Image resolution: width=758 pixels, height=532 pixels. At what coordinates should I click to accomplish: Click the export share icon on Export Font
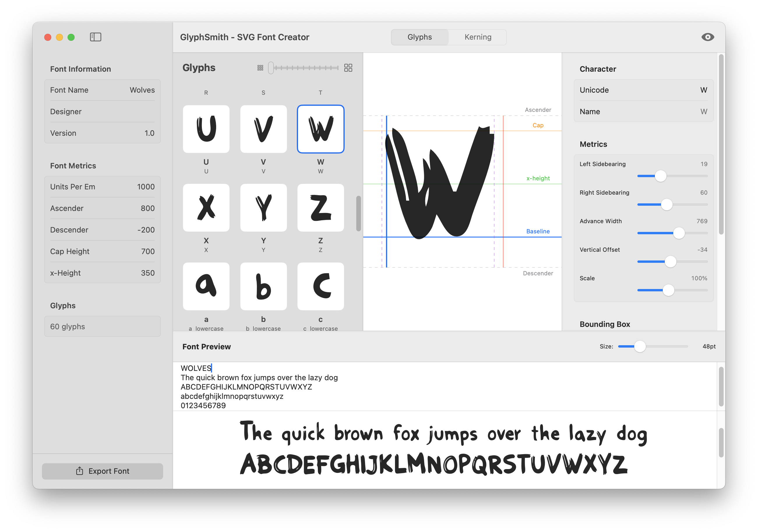click(79, 471)
